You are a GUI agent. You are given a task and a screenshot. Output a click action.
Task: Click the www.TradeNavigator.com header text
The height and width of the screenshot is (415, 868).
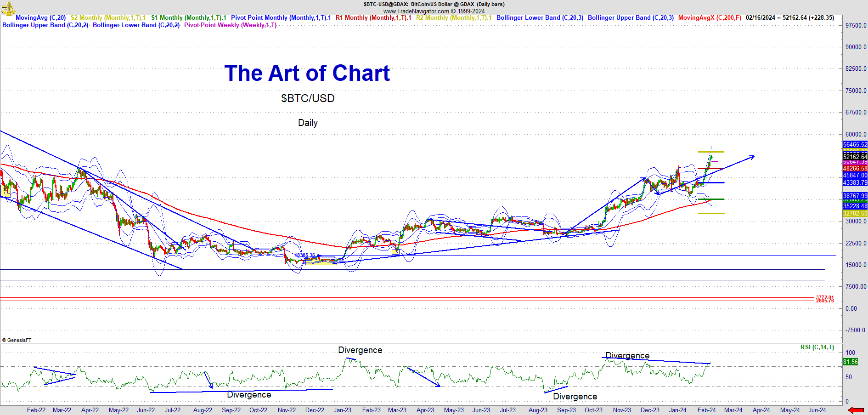pos(434,11)
